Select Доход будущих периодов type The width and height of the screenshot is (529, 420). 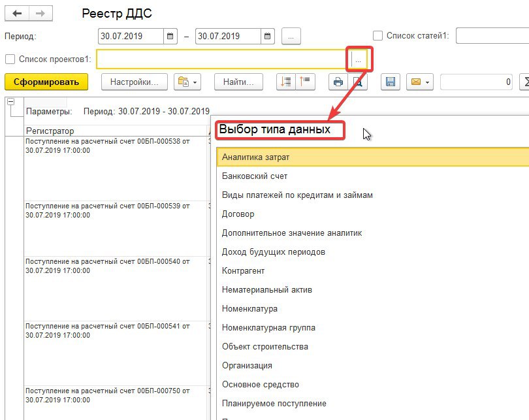pos(372,251)
